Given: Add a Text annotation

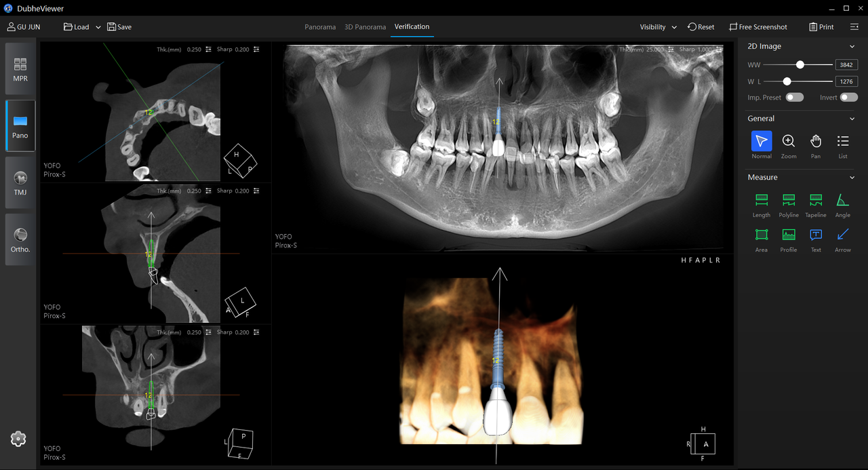Looking at the screenshot, I should coord(816,235).
